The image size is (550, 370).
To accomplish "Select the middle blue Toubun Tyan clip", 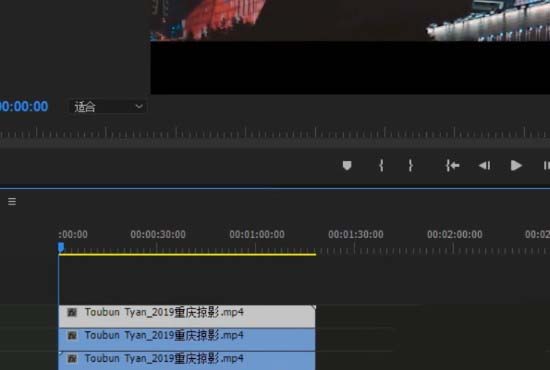I will [x=187, y=339].
